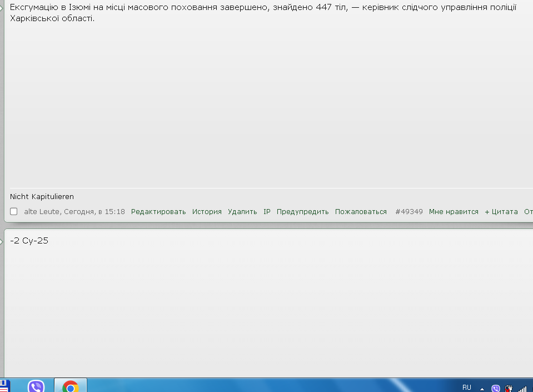
Task: Open the post number #49349 link
Action: [x=409, y=211]
